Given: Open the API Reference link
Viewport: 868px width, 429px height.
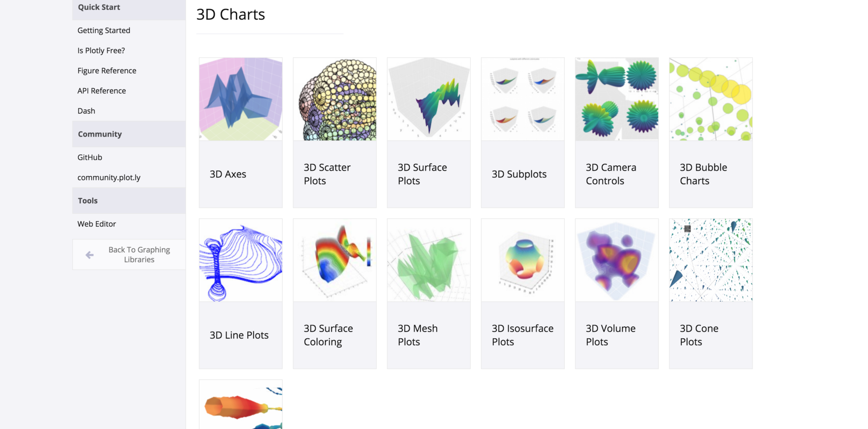Looking at the screenshot, I should (x=102, y=91).
